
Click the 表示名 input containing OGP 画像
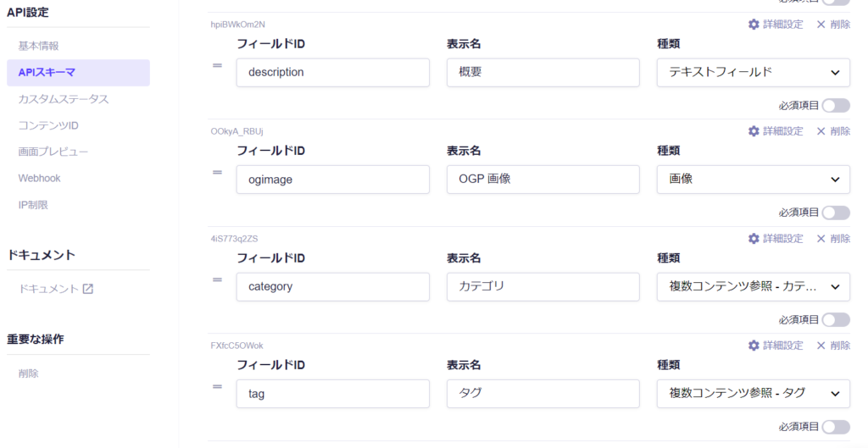tap(542, 180)
